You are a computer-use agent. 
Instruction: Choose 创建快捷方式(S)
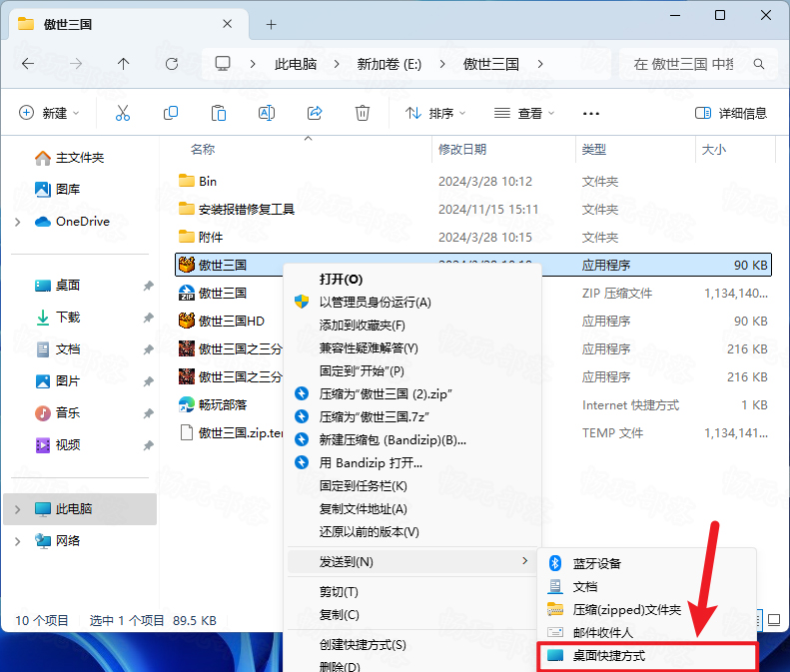[x=413, y=645]
